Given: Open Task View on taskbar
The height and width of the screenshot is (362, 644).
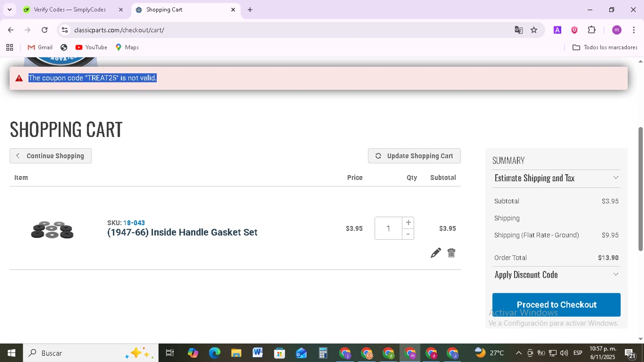Looking at the screenshot, I should [x=170, y=353].
